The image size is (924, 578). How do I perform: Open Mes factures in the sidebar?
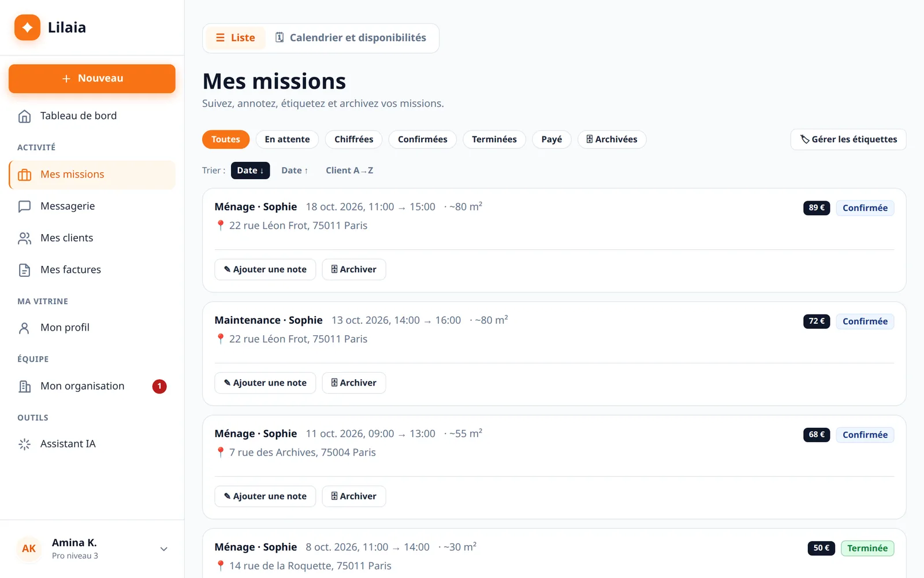point(92,270)
